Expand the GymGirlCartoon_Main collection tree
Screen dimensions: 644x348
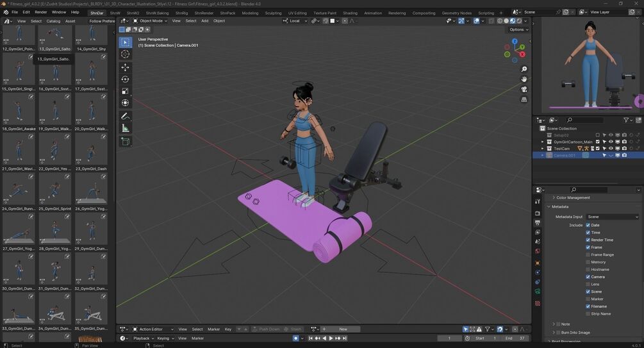coord(542,142)
